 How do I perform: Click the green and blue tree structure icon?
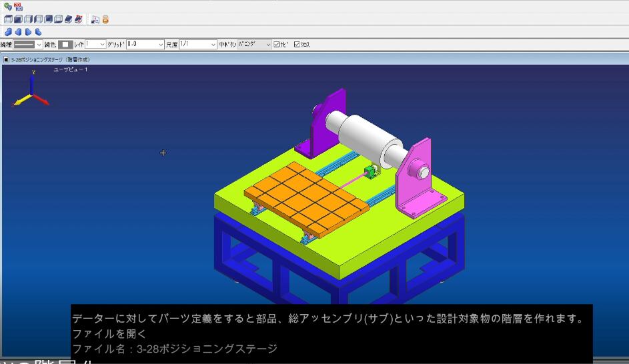[7, 7]
